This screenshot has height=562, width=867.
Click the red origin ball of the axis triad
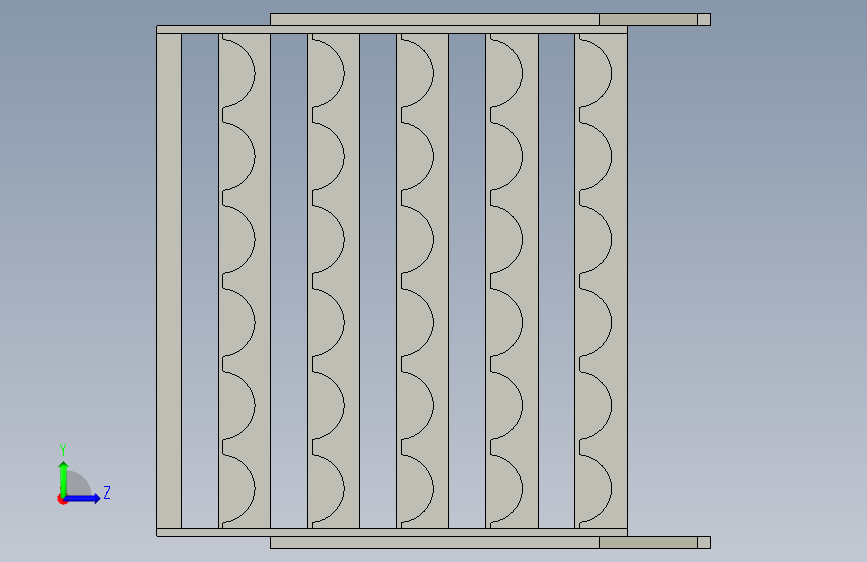tap(62, 499)
